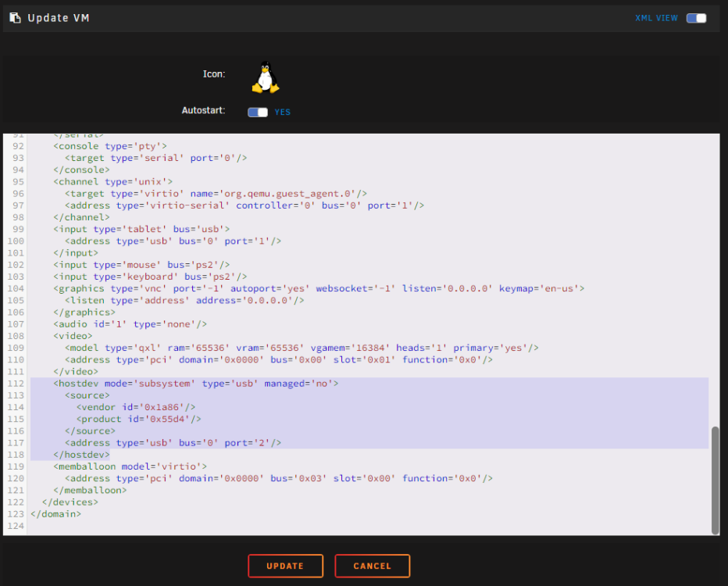Image resolution: width=728 pixels, height=586 pixels.
Task: Click the closing </graphics> tag
Action: (84, 312)
